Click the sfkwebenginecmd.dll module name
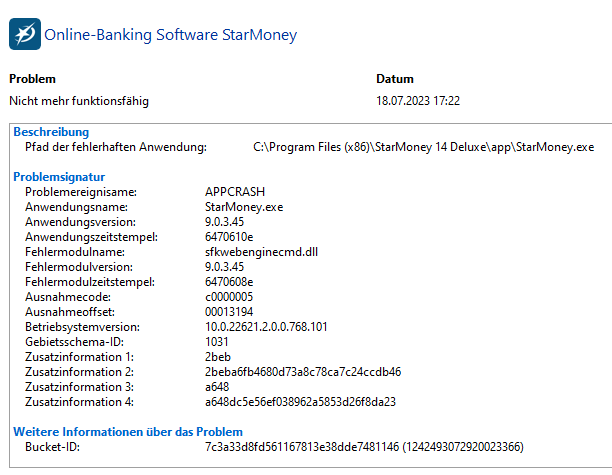Screen dimensions: 612x475 [x=262, y=252]
